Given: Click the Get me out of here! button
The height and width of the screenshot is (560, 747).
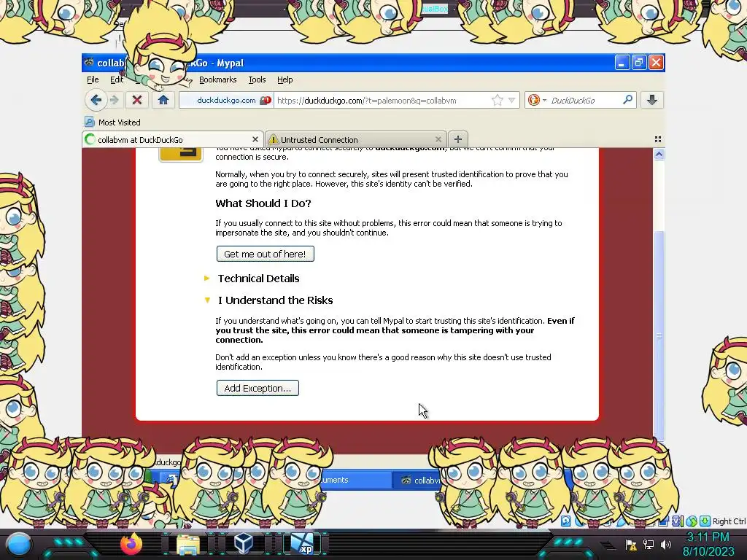Looking at the screenshot, I should (266, 254).
